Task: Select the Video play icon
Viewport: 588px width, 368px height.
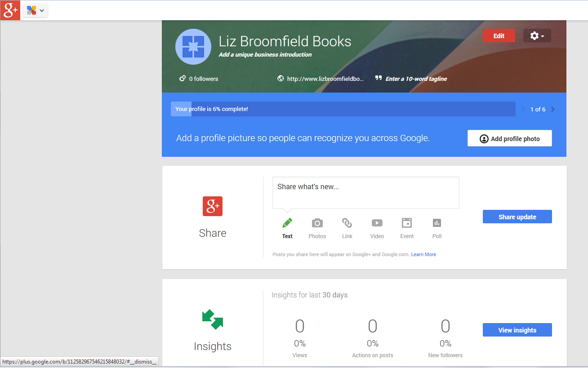Action: click(377, 223)
